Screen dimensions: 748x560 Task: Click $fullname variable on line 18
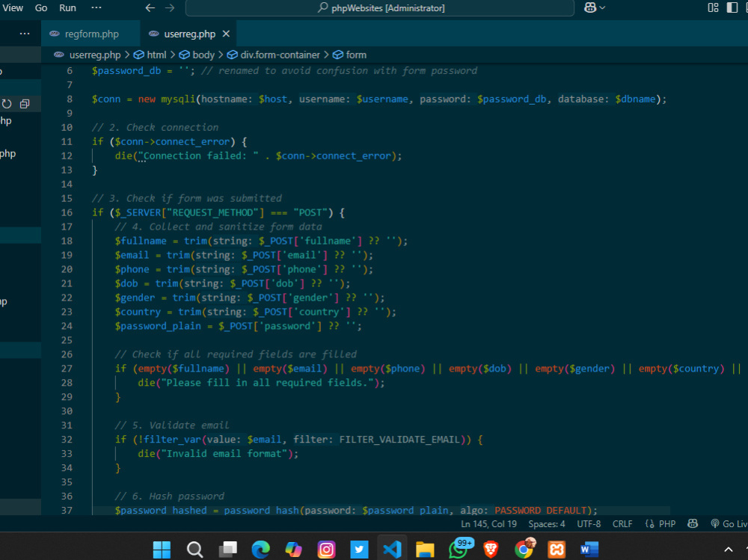pos(141,241)
